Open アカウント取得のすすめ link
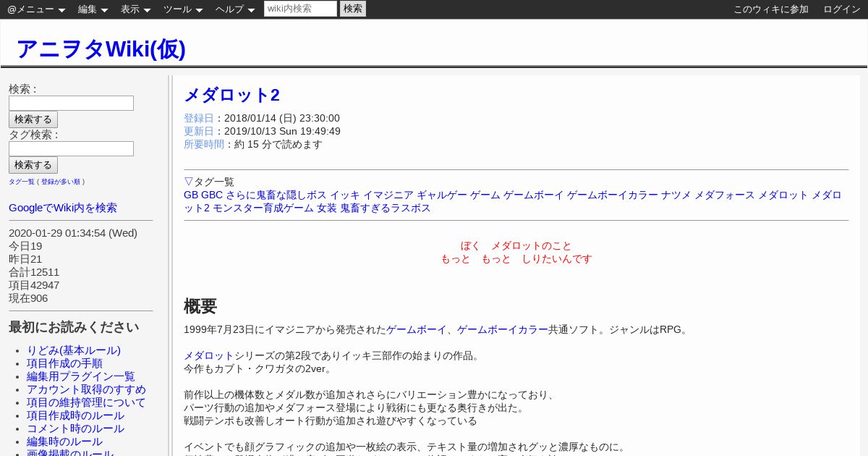 pyautogui.click(x=86, y=389)
